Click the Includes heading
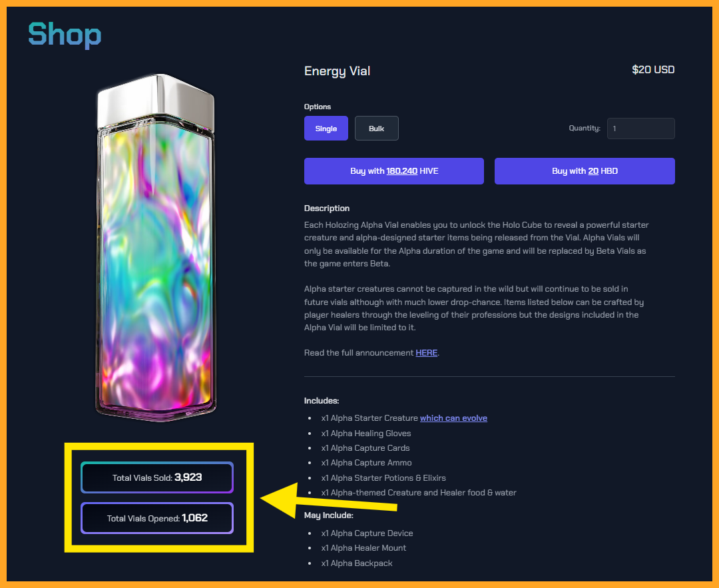 322,401
